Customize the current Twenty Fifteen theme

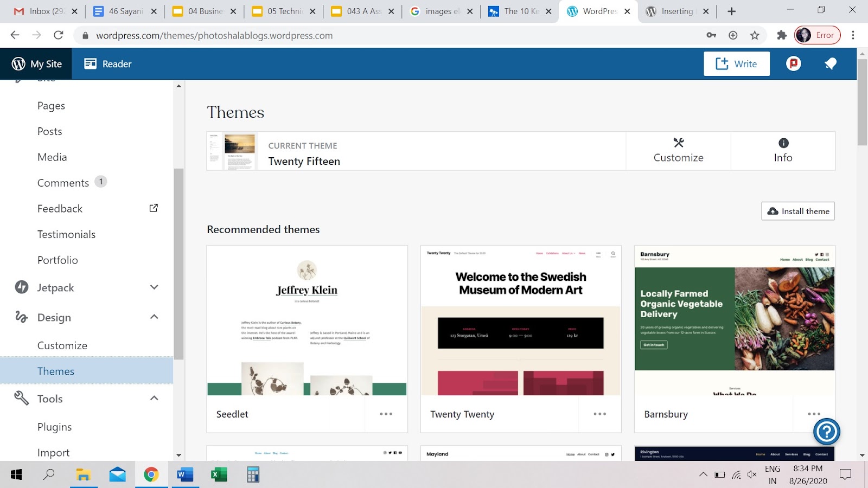pyautogui.click(x=678, y=151)
